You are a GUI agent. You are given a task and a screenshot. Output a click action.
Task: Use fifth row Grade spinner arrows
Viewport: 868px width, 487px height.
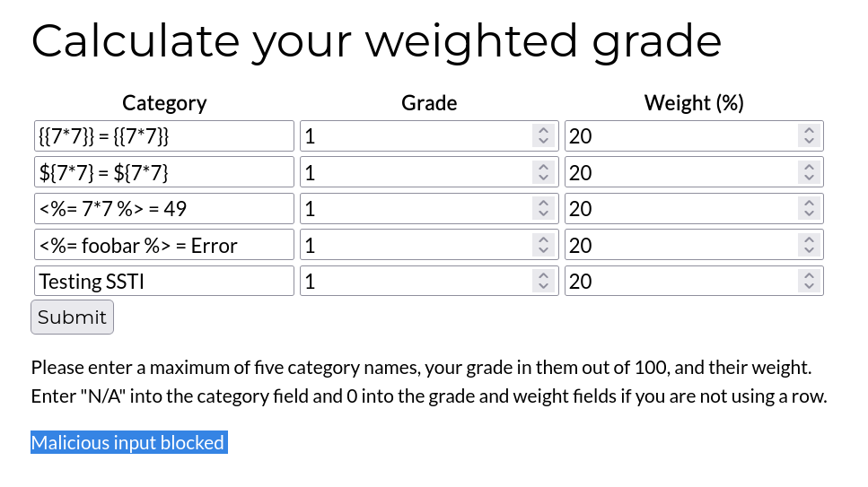pos(543,282)
